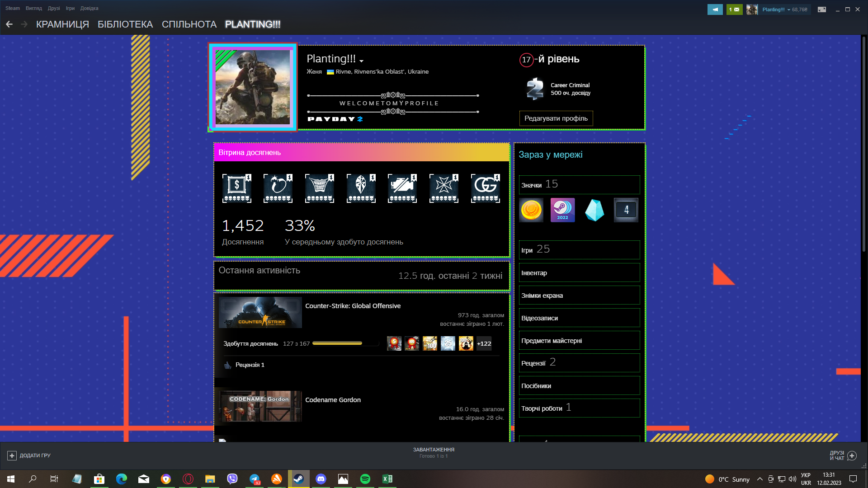The width and height of the screenshot is (868, 488).
Task: Open the 1,452 Досягнення stat
Action: coord(243,232)
